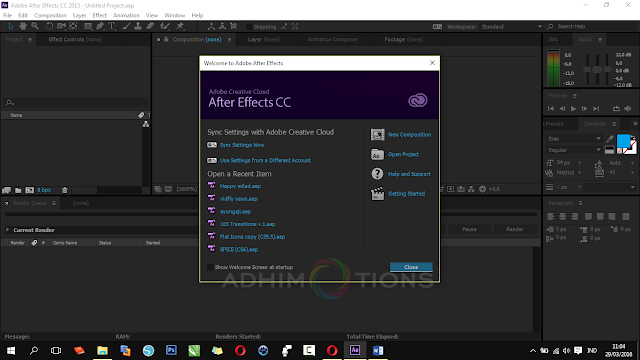The image size is (640, 360).
Task: Jump to last frame in Preview
Action: click(596, 109)
